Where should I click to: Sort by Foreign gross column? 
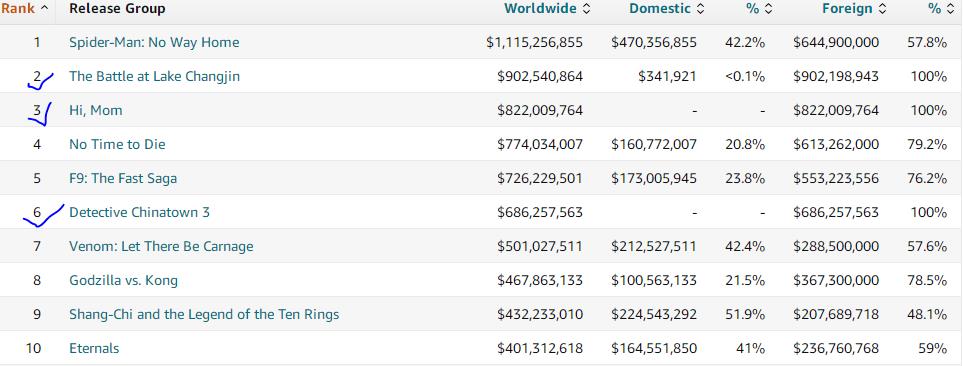pyautogui.click(x=854, y=9)
